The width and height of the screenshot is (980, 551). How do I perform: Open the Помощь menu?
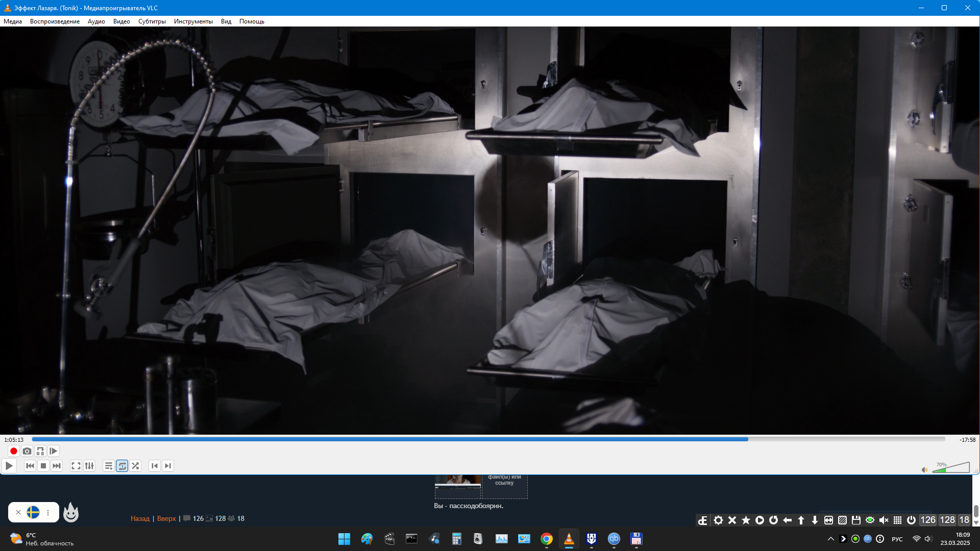(x=252, y=21)
